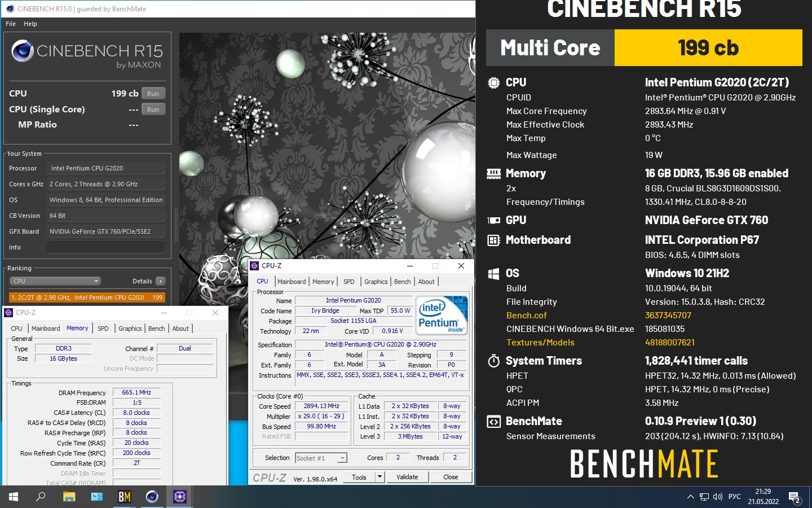Click BenchMate code bracket icon
Viewport: 812px width, 508px height.
click(x=493, y=422)
